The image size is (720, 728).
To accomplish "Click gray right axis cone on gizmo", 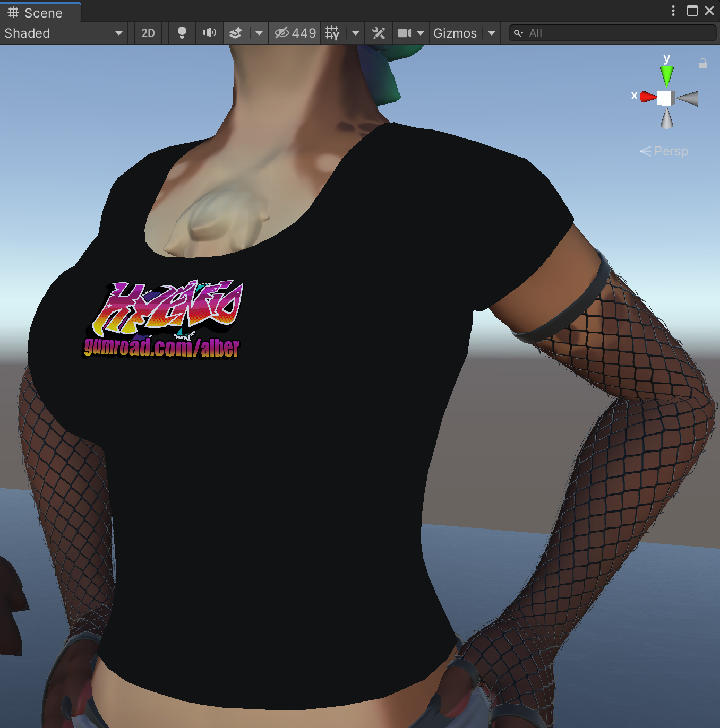I will point(688,98).
